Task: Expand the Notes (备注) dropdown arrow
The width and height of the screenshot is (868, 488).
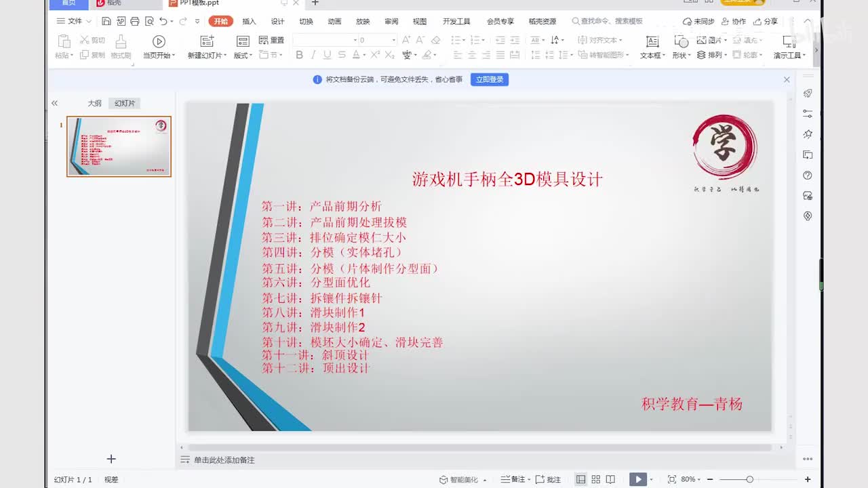Action: pyautogui.click(x=529, y=480)
